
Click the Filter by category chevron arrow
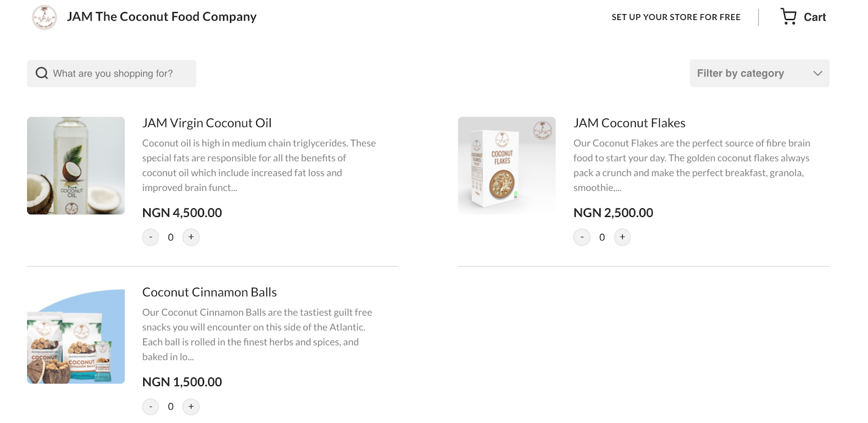(x=818, y=73)
